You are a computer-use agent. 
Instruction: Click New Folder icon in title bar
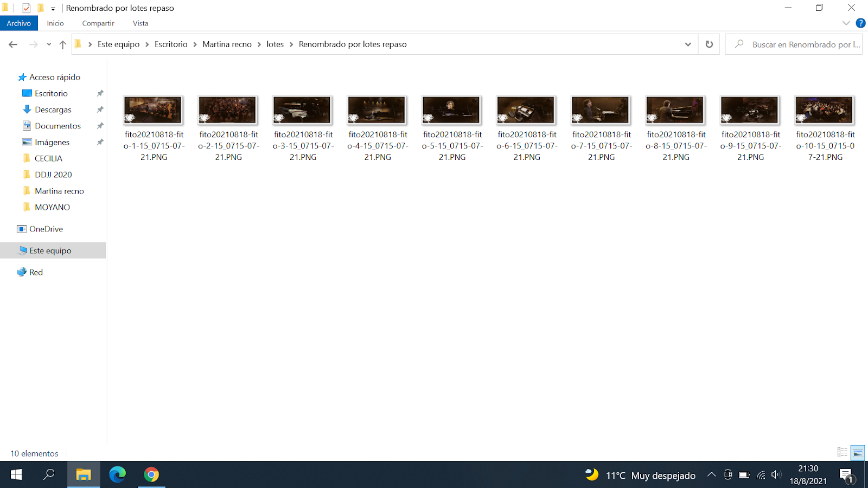(40, 8)
